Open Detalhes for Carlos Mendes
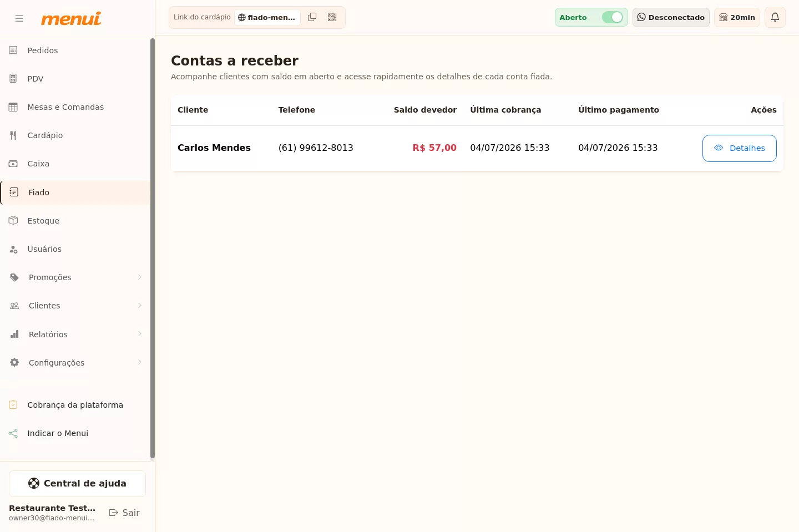Screen dimensions: 799x532 (x=739, y=148)
